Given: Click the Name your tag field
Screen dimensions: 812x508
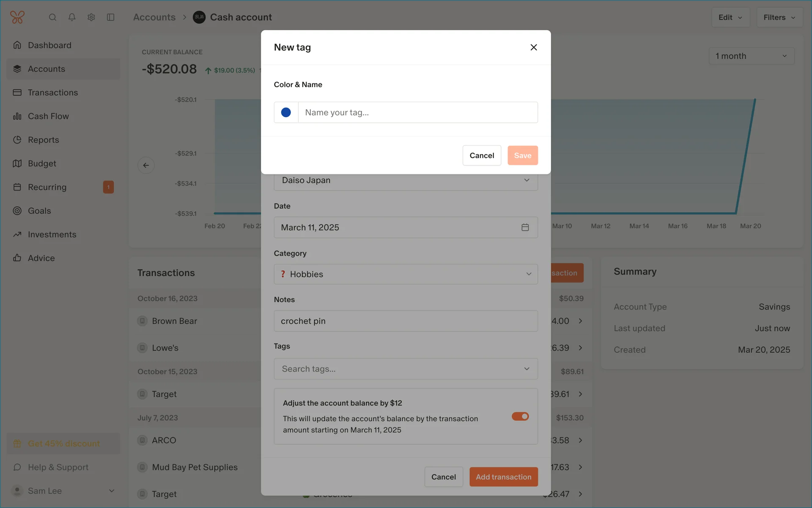Looking at the screenshot, I should point(417,113).
